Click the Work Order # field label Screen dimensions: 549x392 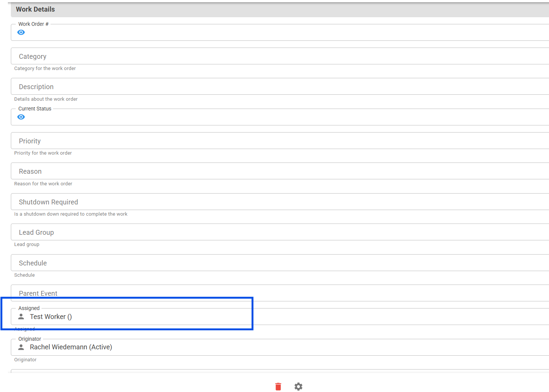click(33, 24)
